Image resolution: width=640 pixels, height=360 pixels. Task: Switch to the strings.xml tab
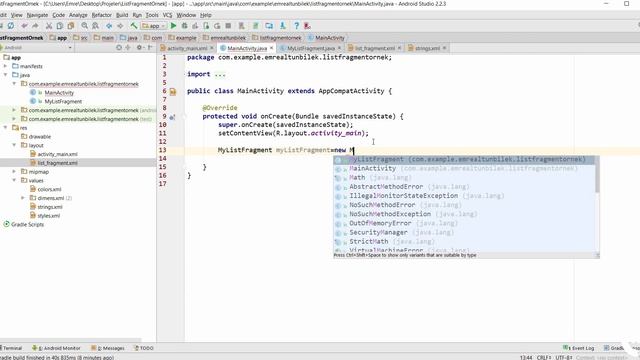(427, 48)
